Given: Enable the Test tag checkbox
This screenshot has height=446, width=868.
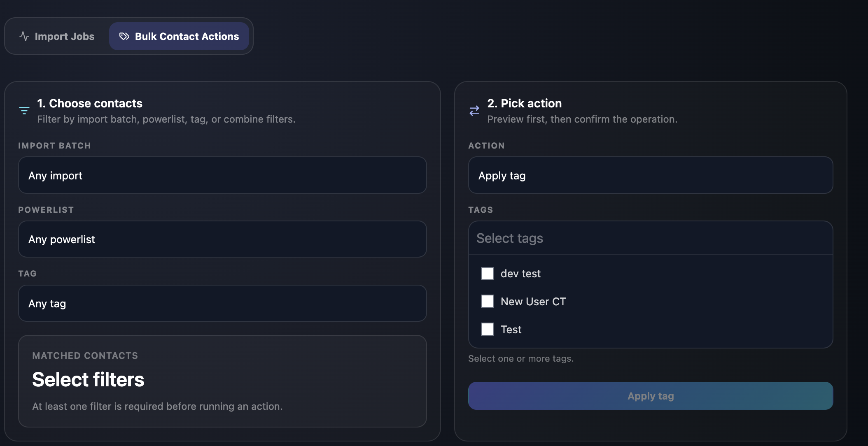Looking at the screenshot, I should coord(488,329).
